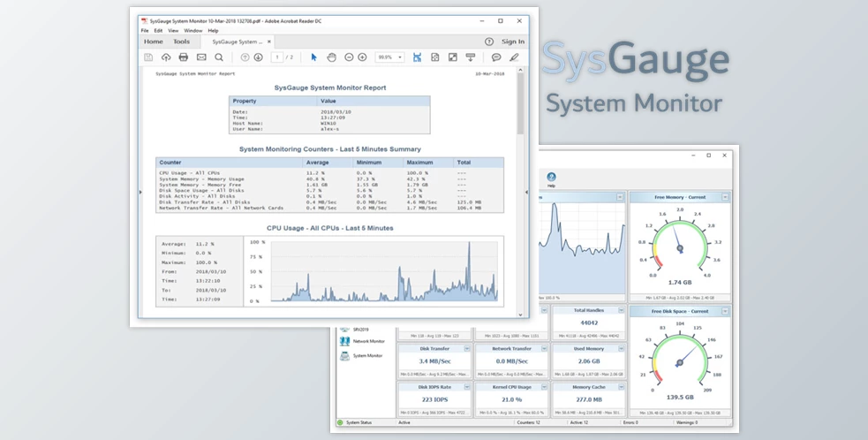The height and width of the screenshot is (440, 868).
Task: Click the page number input field
Action: point(276,57)
